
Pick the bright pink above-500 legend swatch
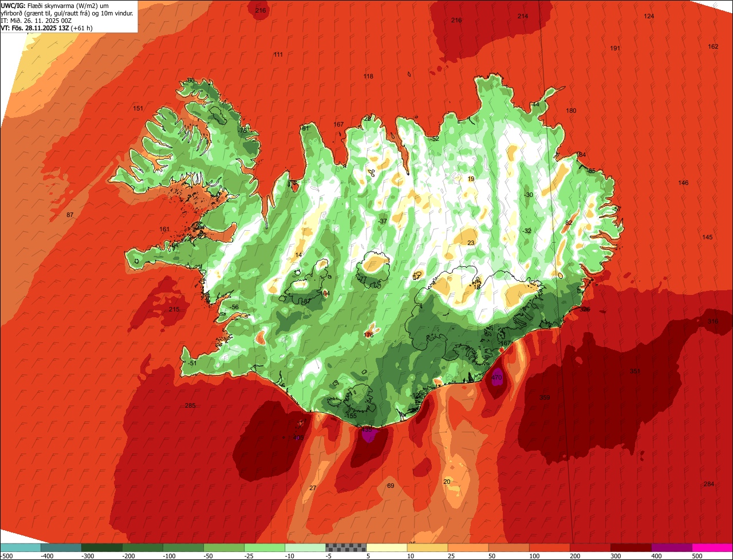coord(712,547)
